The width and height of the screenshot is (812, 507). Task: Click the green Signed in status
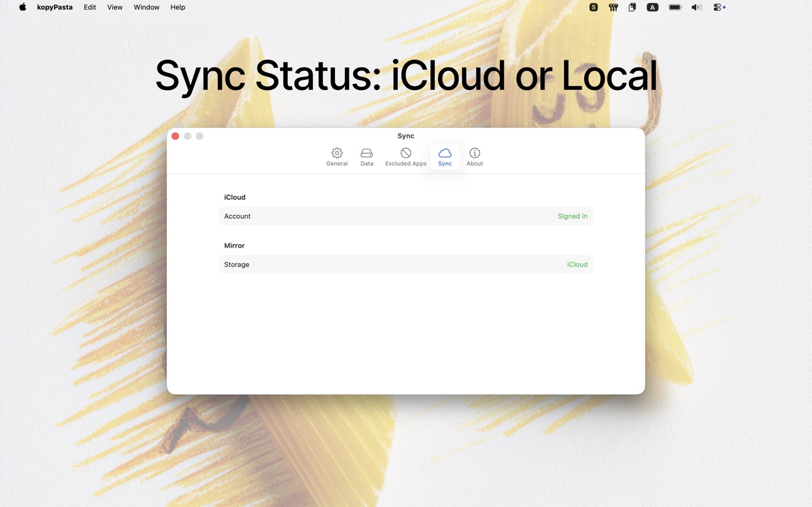(572, 216)
